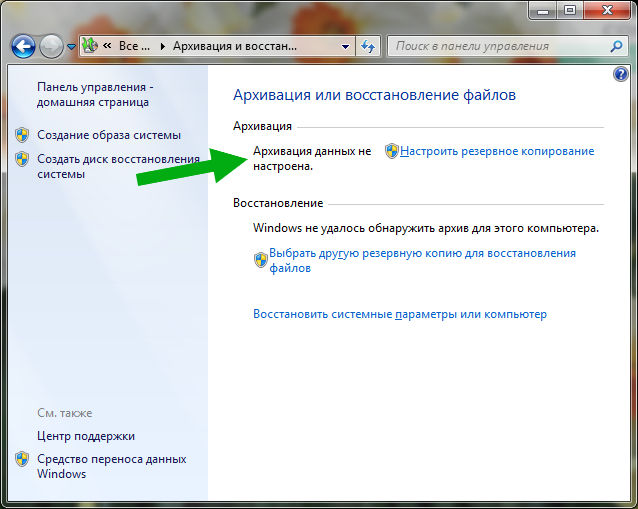Screen dimensions: 638x509
Task: Click 'Выбрать другую резервную копию для восстановления файлов'
Action: pyautogui.click(x=422, y=260)
